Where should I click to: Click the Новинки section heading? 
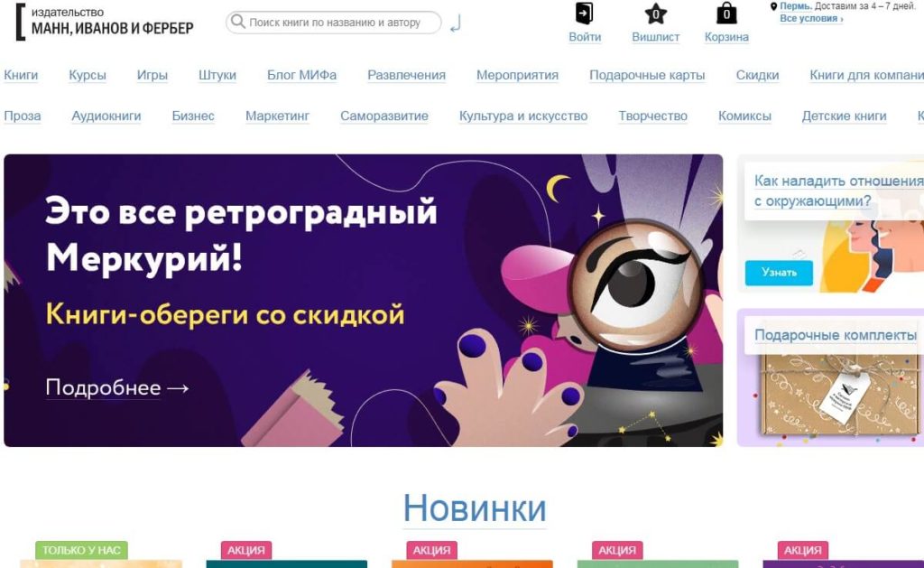[475, 507]
